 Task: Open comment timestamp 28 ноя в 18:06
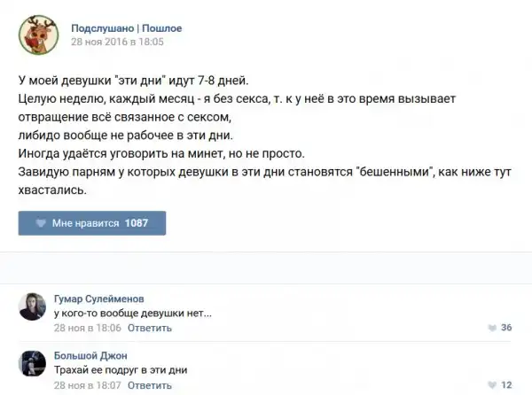pos(87,328)
